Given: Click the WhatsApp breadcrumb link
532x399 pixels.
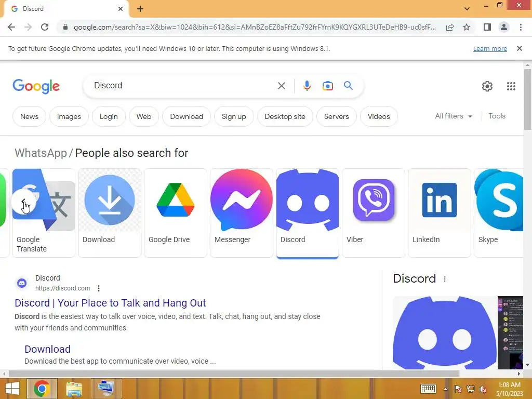Looking at the screenshot, I should (41, 153).
